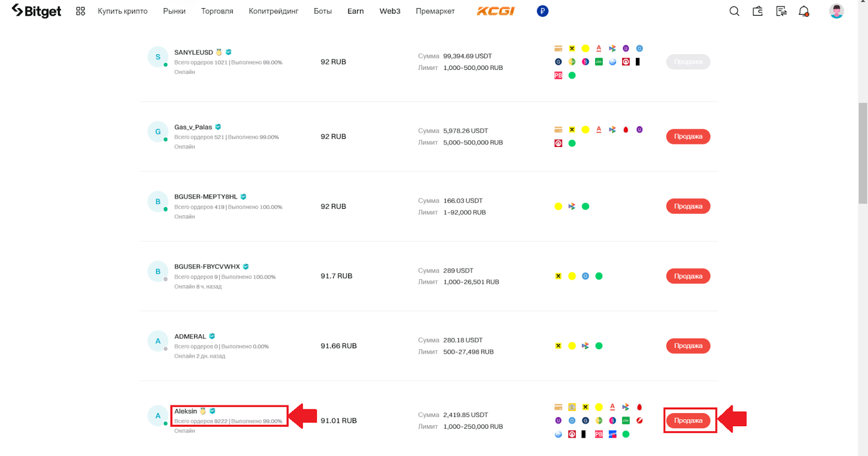Image resolution: width=868 pixels, height=456 pixels.
Task: Open the user profile avatar
Action: click(837, 11)
